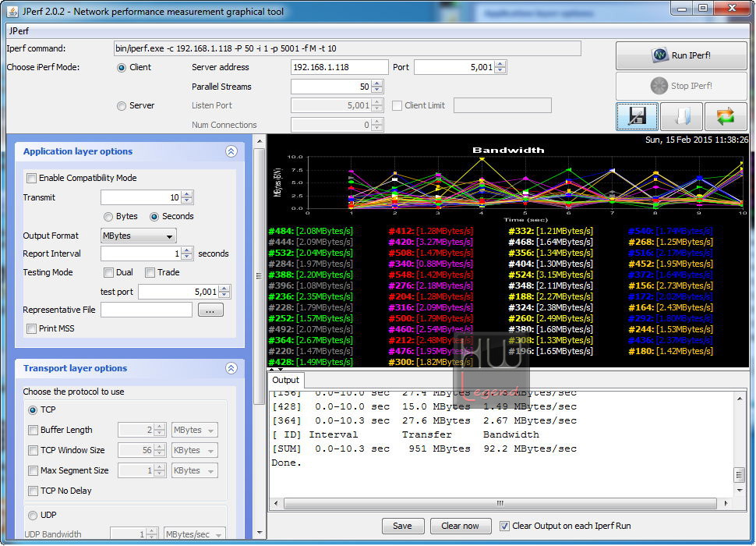Select Bytes as transmit unit
Screen dimensions: 756x546
pos(108,217)
